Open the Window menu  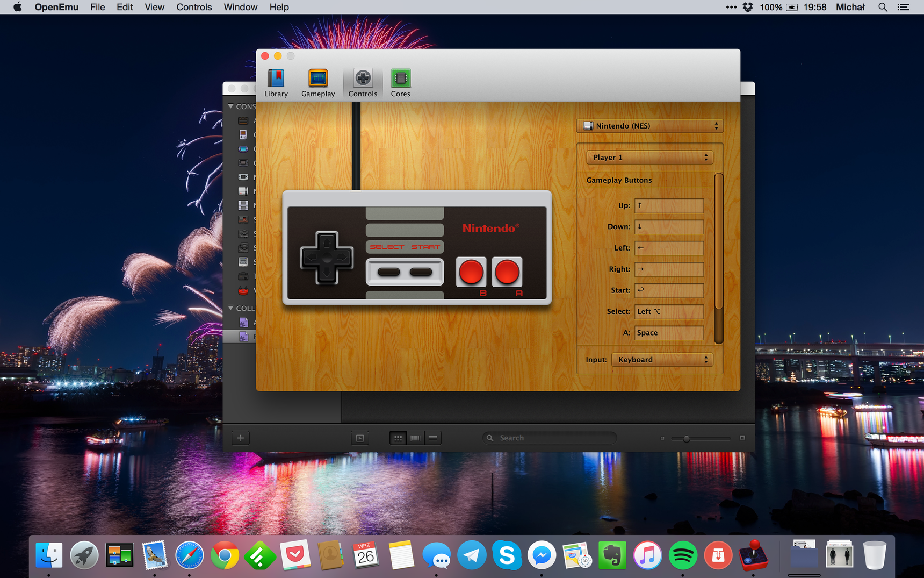(x=240, y=7)
